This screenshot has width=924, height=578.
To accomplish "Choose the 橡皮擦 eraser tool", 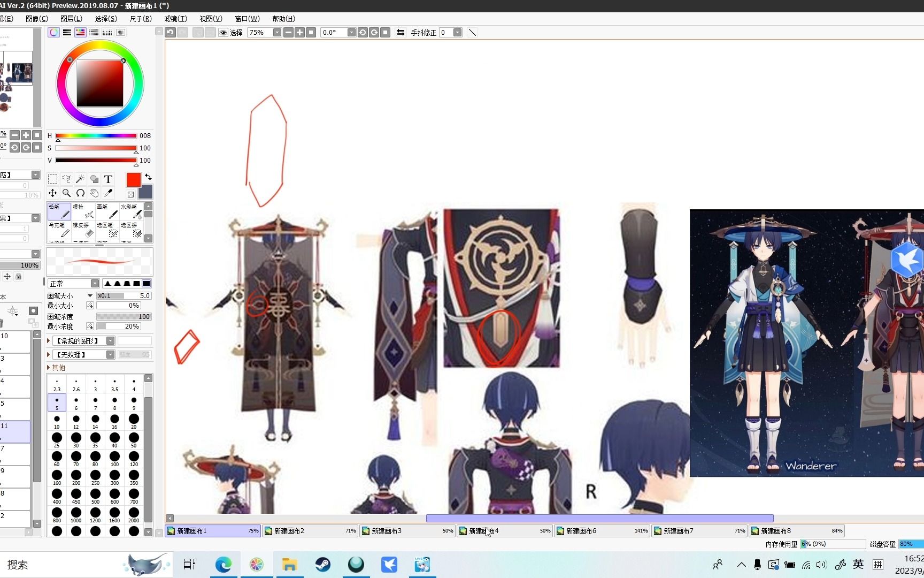I will (x=83, y=230).
